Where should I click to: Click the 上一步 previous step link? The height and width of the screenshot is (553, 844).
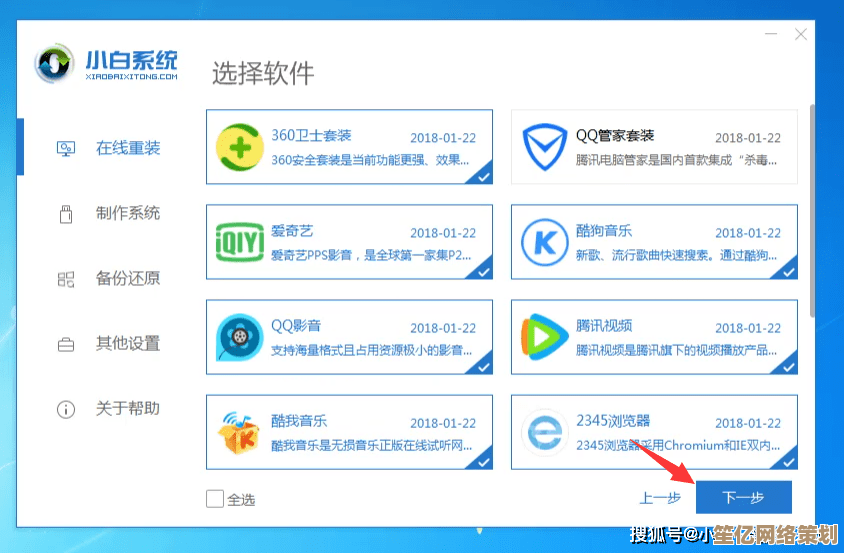660,498
